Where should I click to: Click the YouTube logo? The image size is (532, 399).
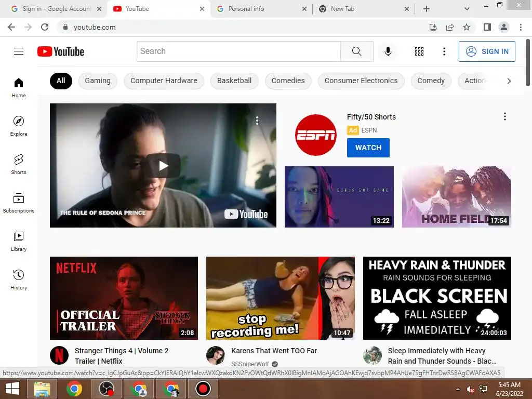(61, 51)
